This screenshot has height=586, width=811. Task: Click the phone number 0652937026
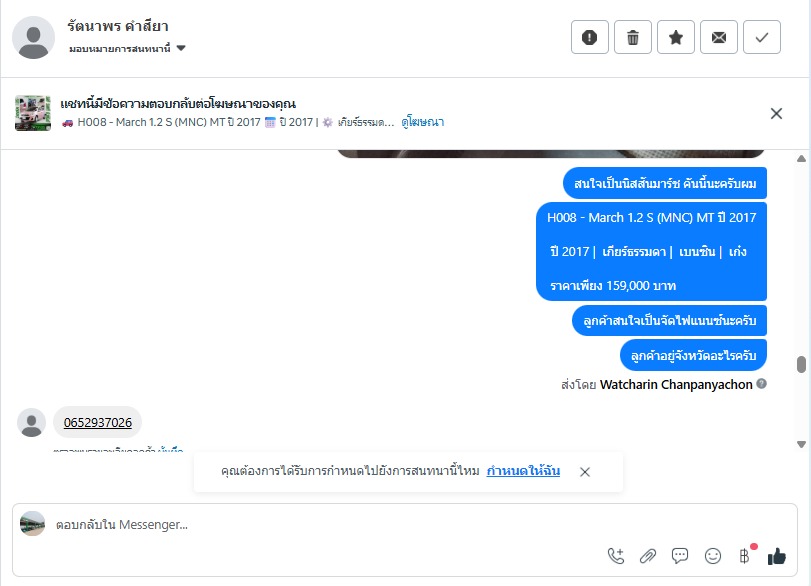click(98, 423)
